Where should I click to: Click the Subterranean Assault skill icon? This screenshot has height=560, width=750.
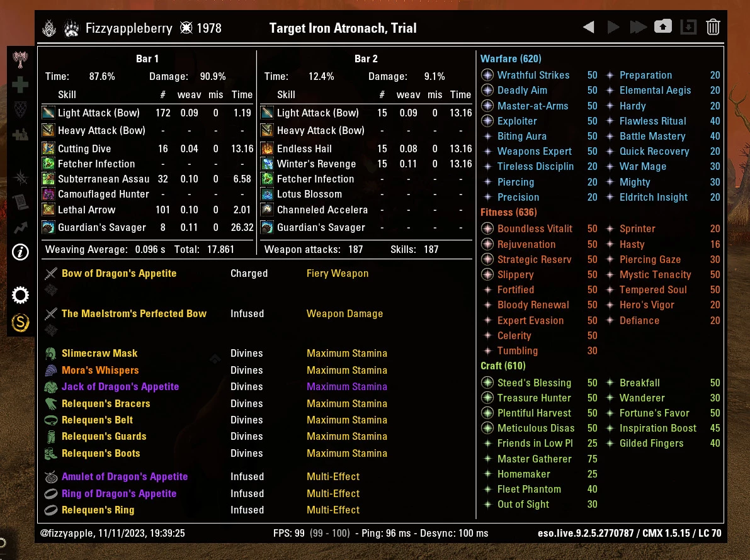pyautogui.click(x=48, y=179)
